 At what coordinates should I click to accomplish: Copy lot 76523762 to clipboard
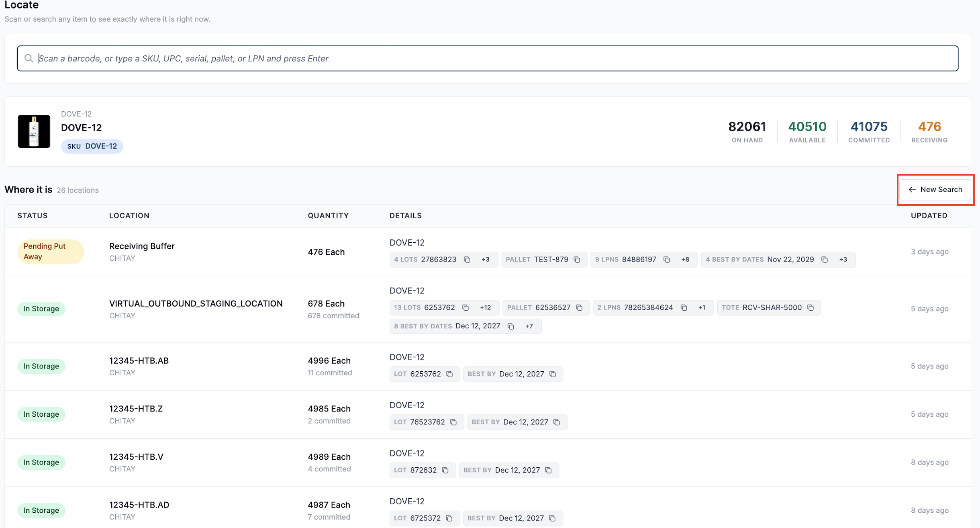coord(453,422)
